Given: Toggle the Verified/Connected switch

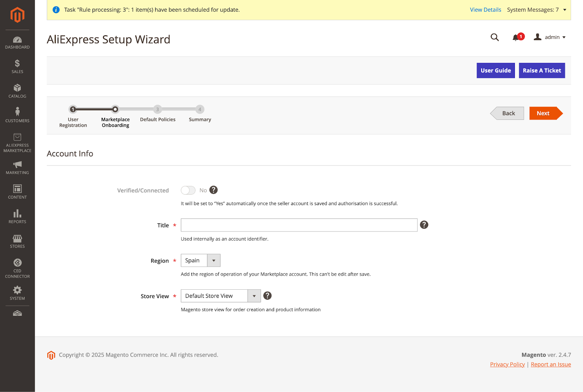Looking at the screenshot, I should [188, 190].
